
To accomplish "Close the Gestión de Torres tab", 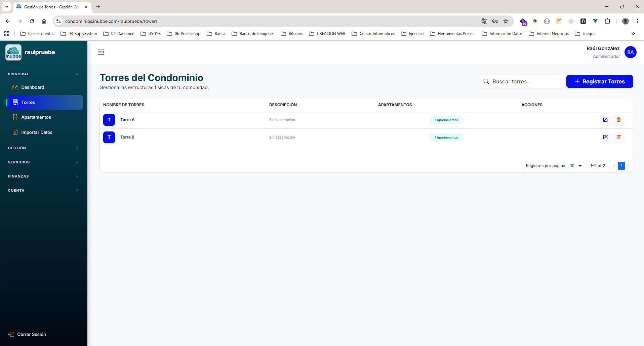I will click(x=86, y=7).
